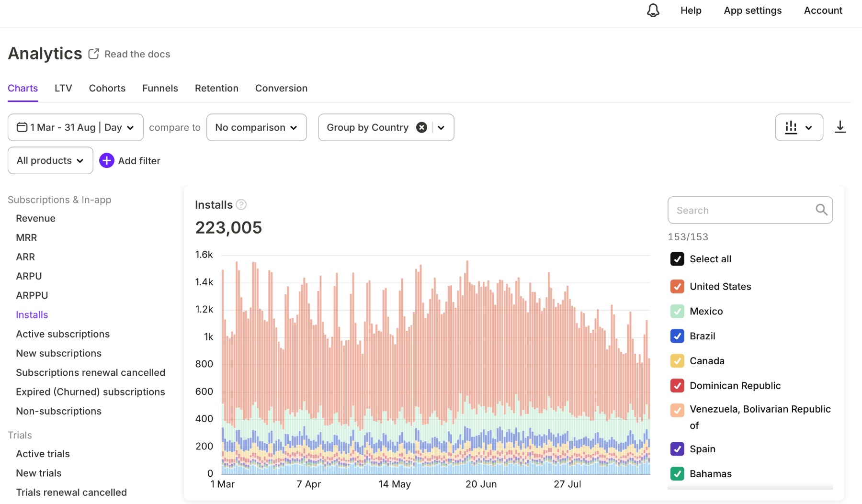Switch to the Retention tab

click(216, 88)
